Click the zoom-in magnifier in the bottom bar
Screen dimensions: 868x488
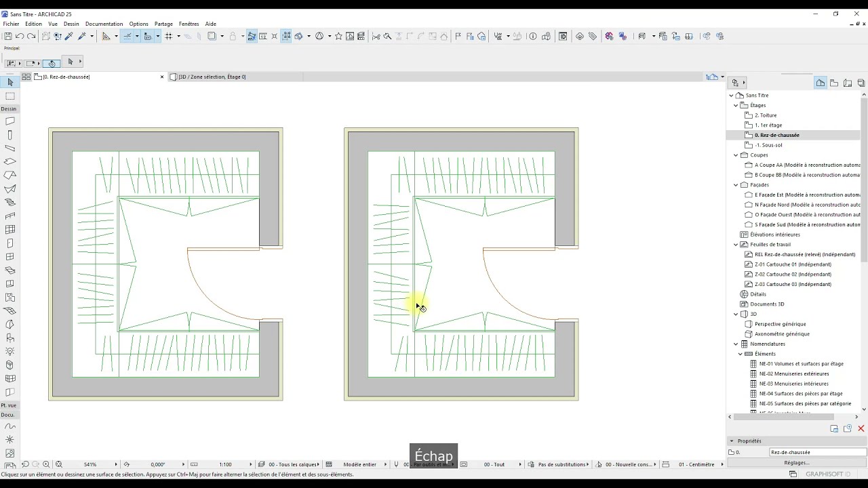46,464
